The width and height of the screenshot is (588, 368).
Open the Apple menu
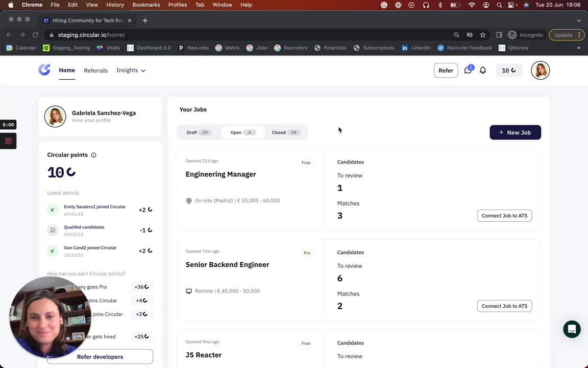tap(11, 5)
